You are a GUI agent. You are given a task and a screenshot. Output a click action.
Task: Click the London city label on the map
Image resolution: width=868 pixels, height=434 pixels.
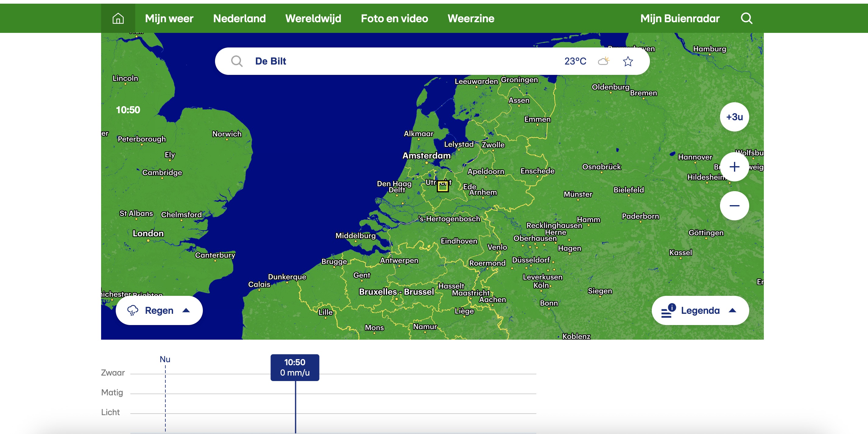(148, 233)
